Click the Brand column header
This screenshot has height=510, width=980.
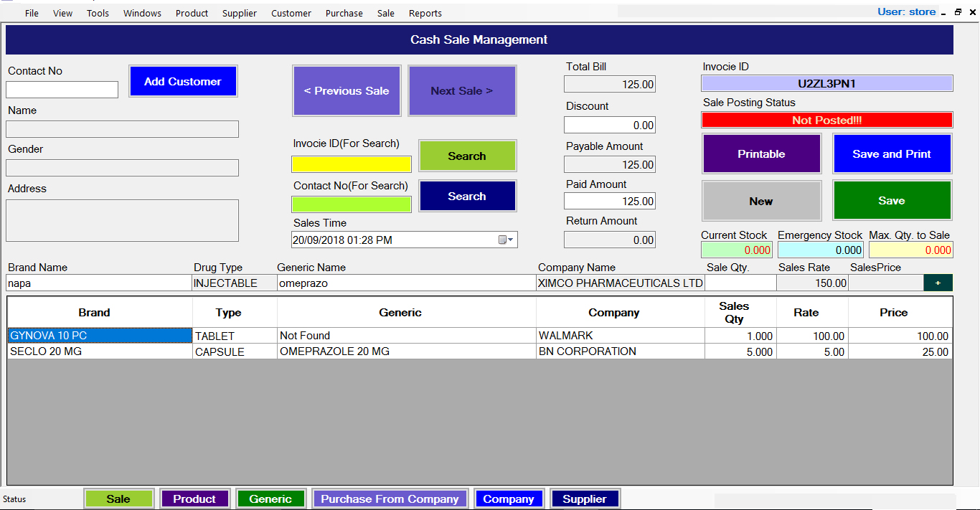[x=100, y=313]
